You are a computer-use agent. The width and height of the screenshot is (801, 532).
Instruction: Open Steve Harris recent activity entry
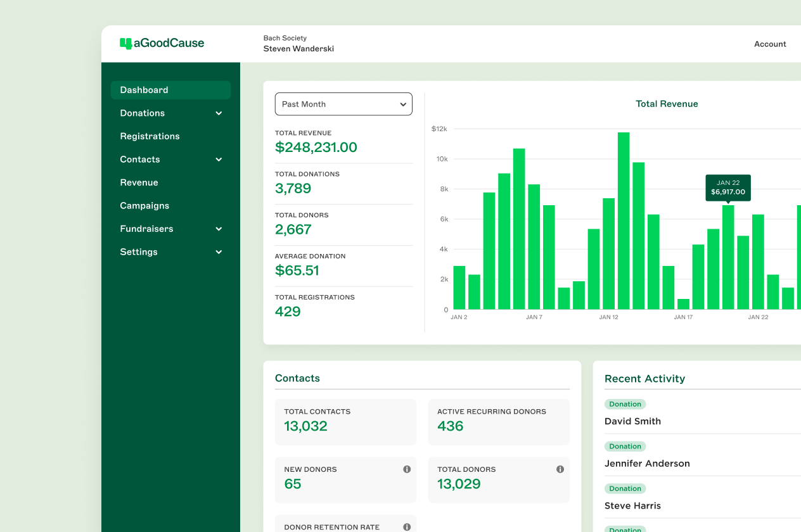pos(632,506)
